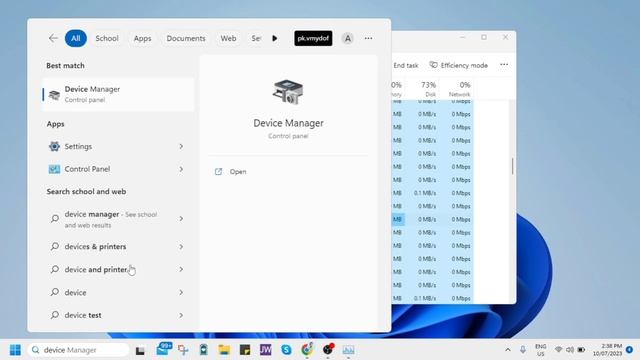Open the Mail app with 99+ badge
The width and height of the screenshot is (640, 360).
163,349
